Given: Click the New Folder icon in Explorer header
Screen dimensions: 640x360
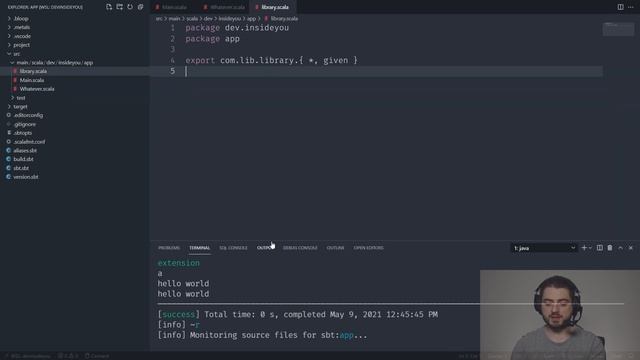Looking at the screenshot, I should pos(120,7).
